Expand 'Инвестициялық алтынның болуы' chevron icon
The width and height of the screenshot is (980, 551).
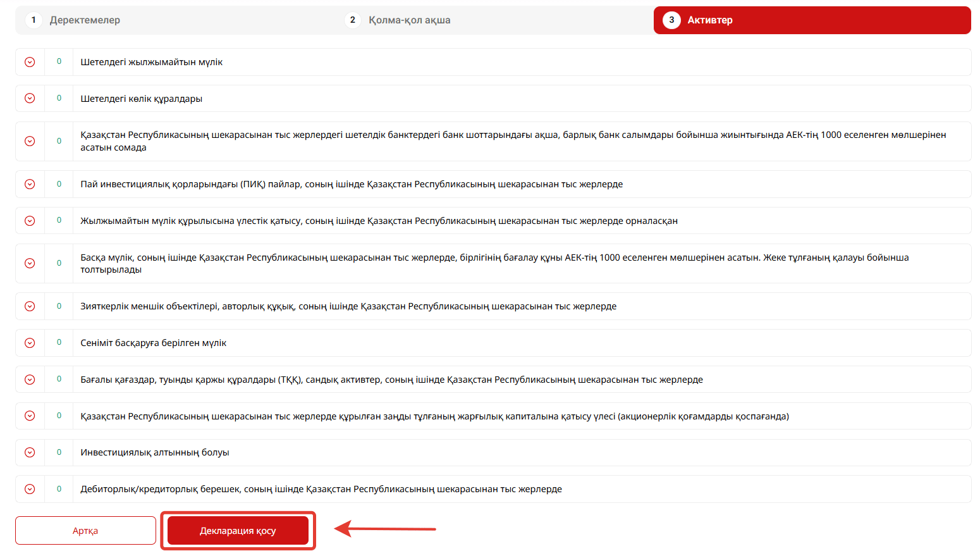tap(30, 452)
